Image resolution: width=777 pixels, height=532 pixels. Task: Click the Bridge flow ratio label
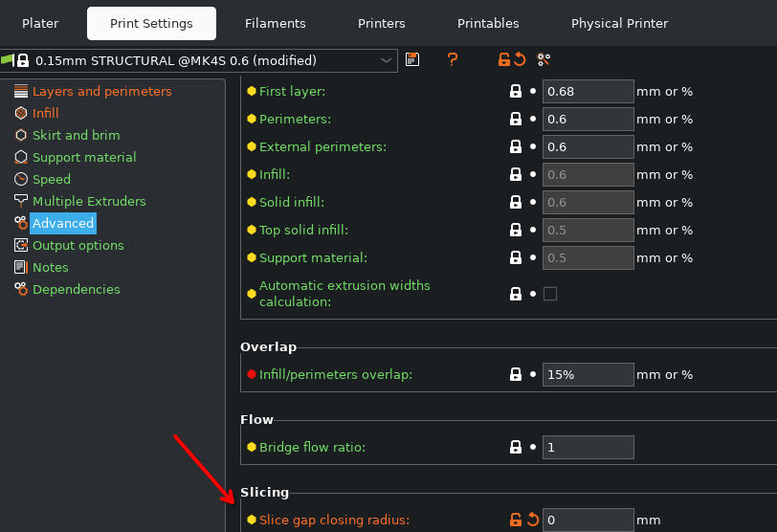click(313, 447)
